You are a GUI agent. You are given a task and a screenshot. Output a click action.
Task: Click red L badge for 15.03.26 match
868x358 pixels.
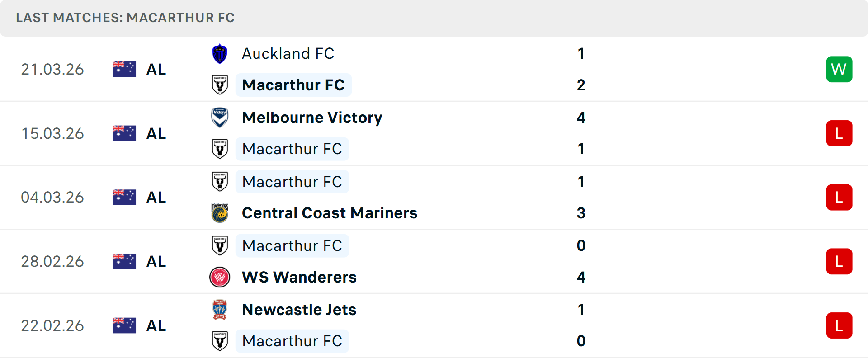point(839,133)
